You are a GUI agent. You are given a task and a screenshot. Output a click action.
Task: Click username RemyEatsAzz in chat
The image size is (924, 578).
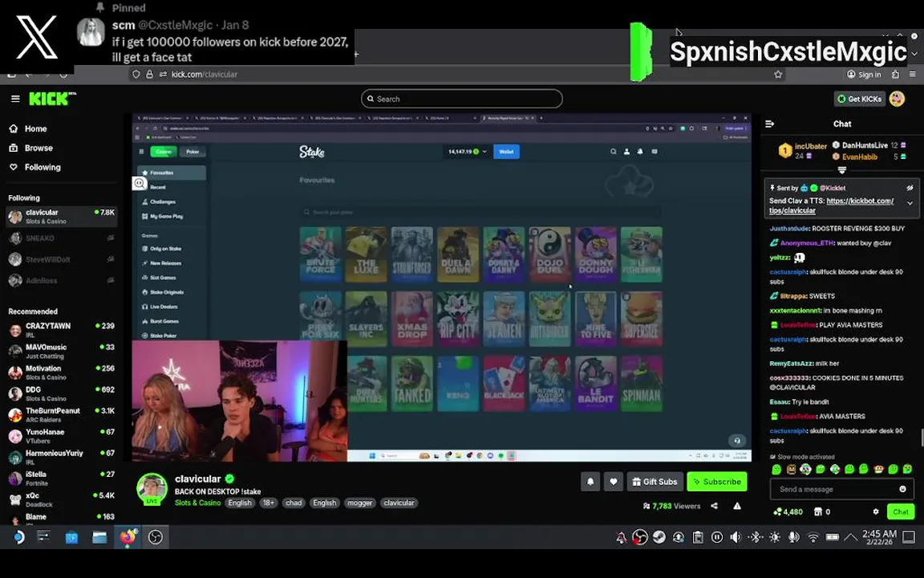click(x=792, y=364)
